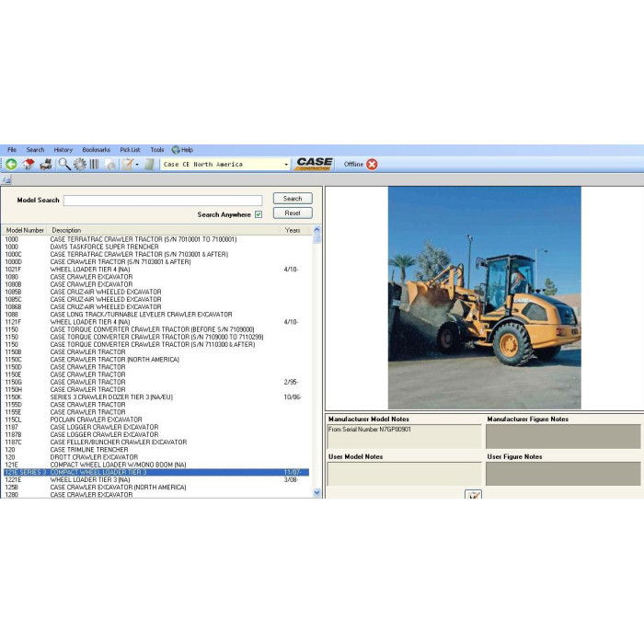Select row 1021F WHEEL LOADER TIER 4
This screenshot has height=644, width=644.
[156, 270]
